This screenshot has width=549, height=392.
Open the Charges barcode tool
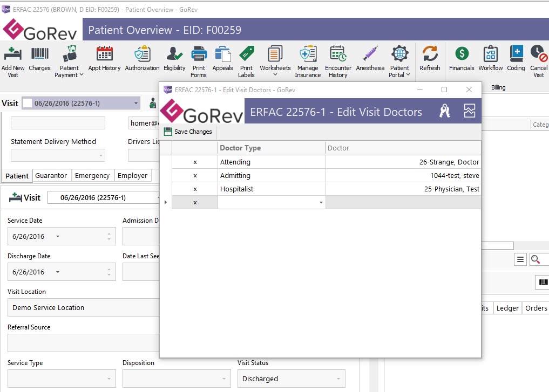tap(39, 58)
